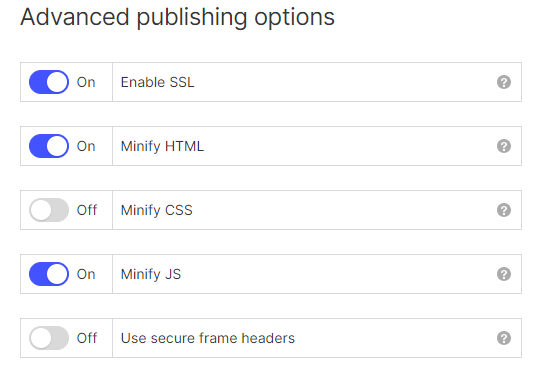This screenshot has height=386, width=542.
Task: Turn off the Minify HTML switch
Action: (49, 146)
